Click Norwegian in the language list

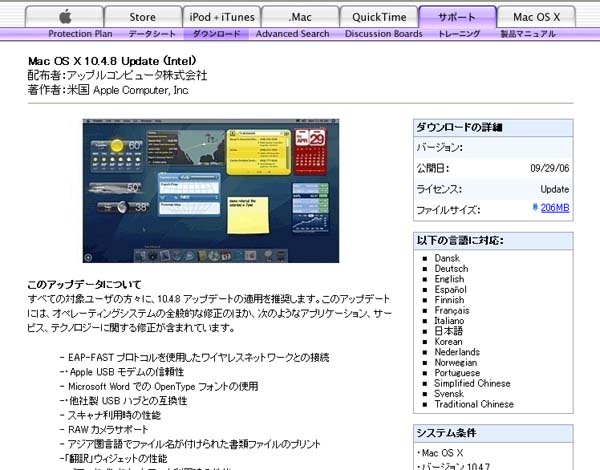click(x=456, y=362)
